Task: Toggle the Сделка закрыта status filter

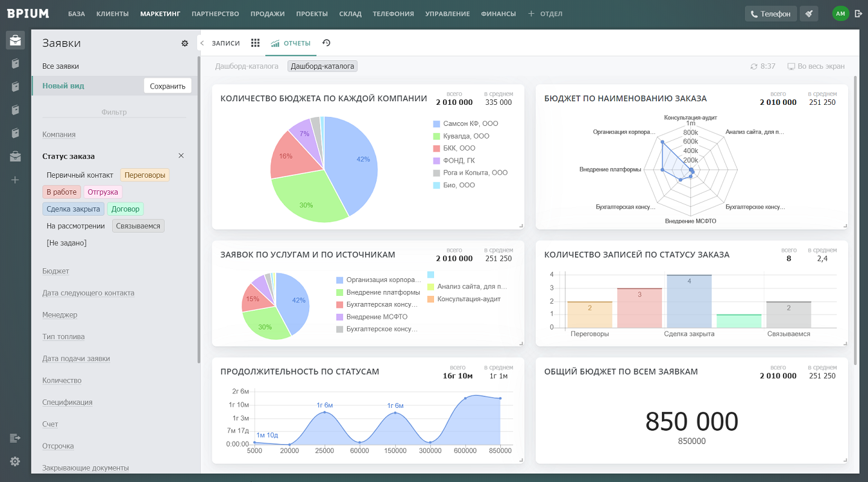Action: (73, 209)
